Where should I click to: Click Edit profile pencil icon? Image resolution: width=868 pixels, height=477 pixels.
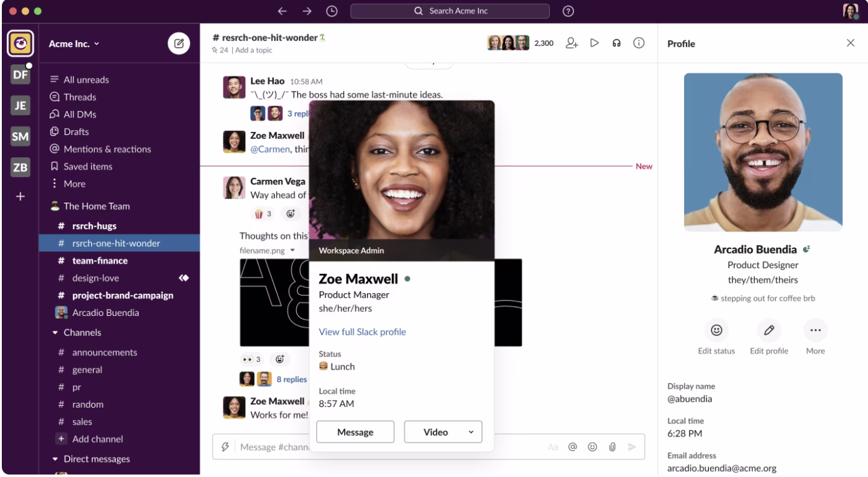(x=769, y=331)
